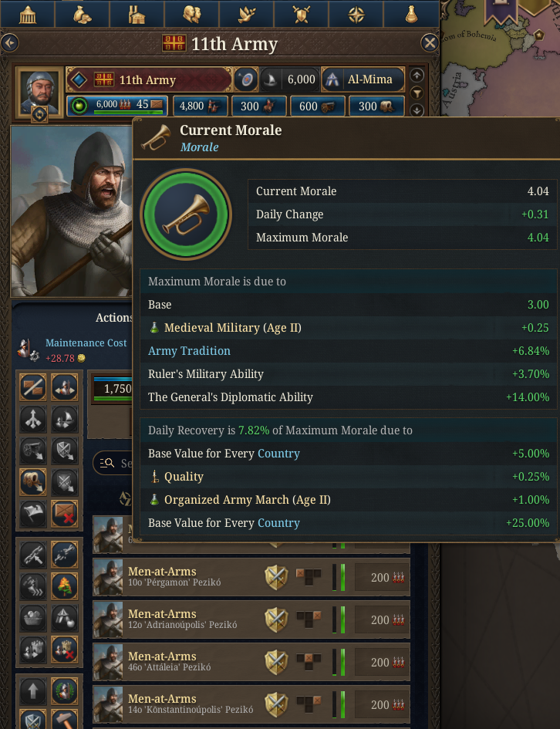The height and width of the screenshot is (729, 560).
Task: Open the funnel filter dropdown near Al-Mima
Action: pos(417,93)
